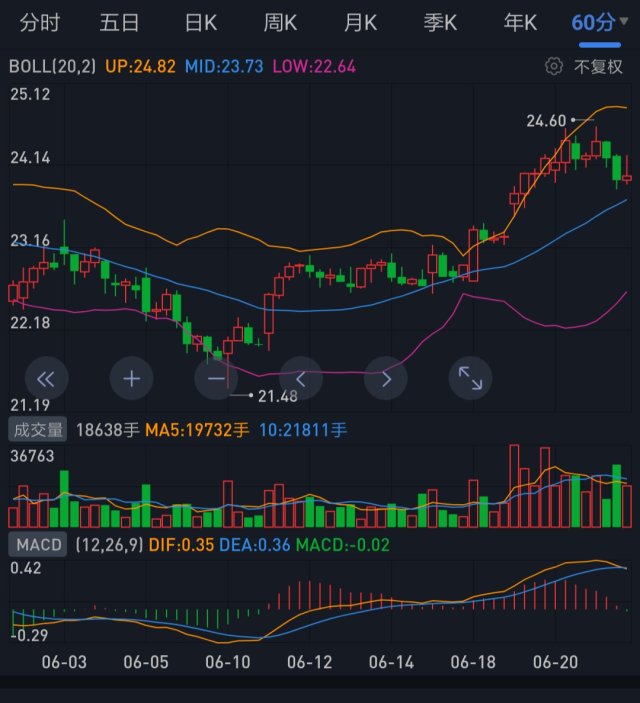
Task: Tap the 06-20 date label
Action: [x=555, y=662]
